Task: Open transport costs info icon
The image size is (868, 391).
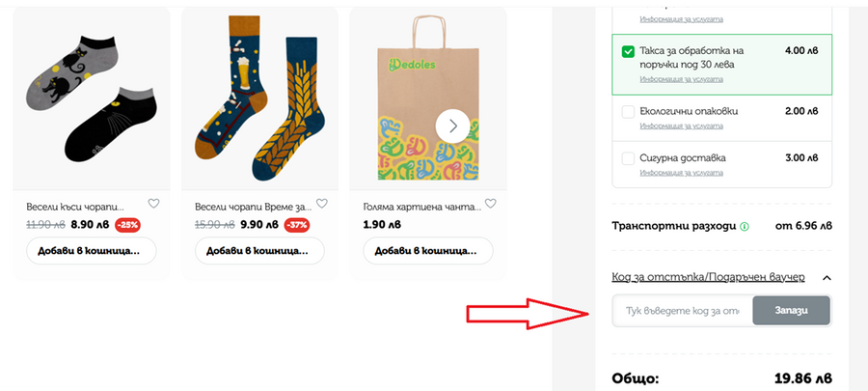Action: click(x=745, y=227)
